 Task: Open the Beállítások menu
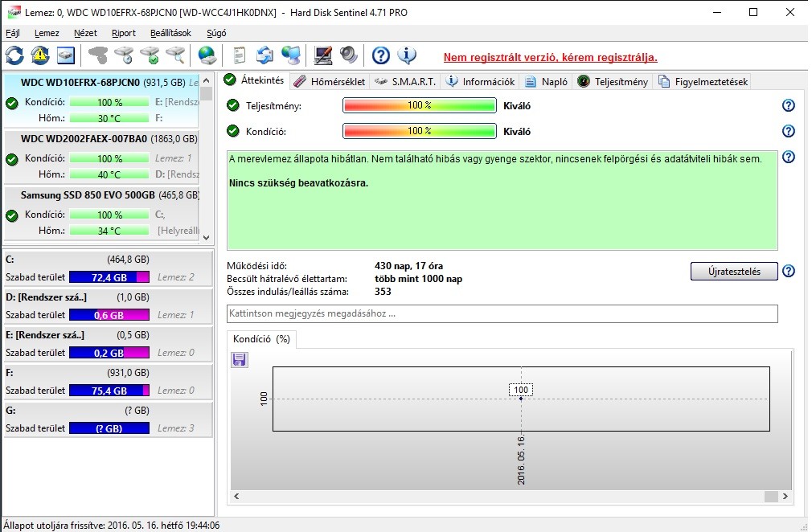coord(171,33)
